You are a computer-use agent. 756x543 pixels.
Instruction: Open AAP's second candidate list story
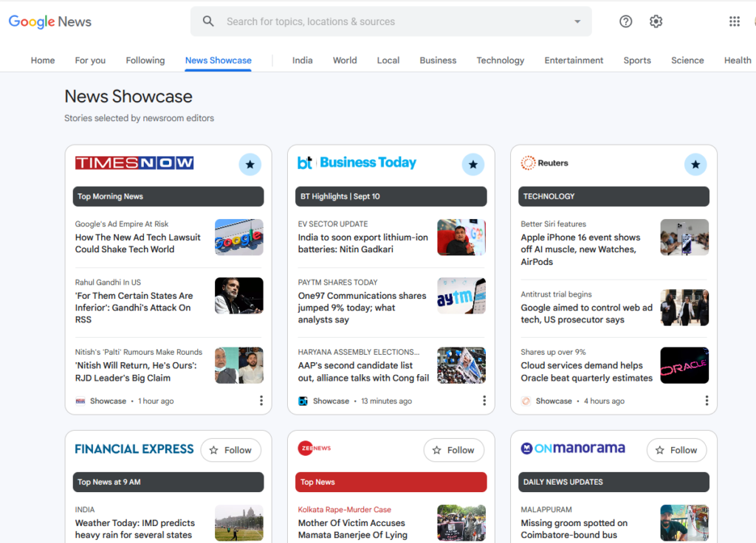pyautogui.click(x=363, y=372)
